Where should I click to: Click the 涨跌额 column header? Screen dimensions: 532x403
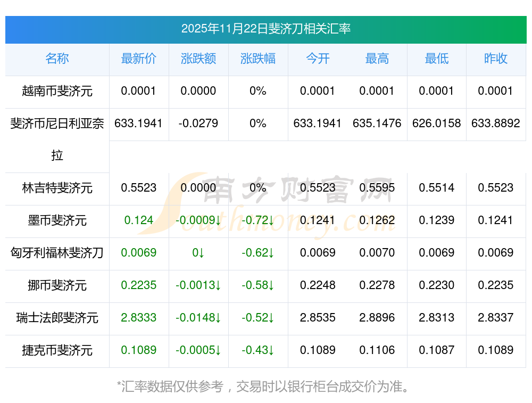point(198,59)
